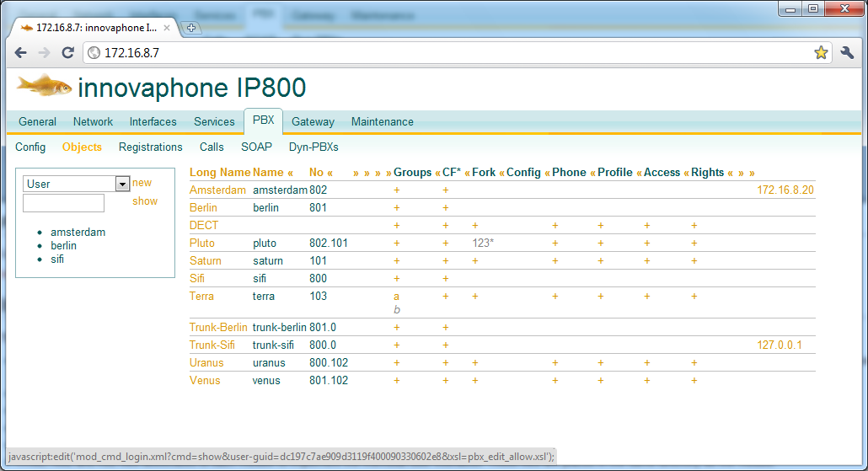Click the CF plus for Berlin
This screenshot has height=471, width=868.
(446, 208)
